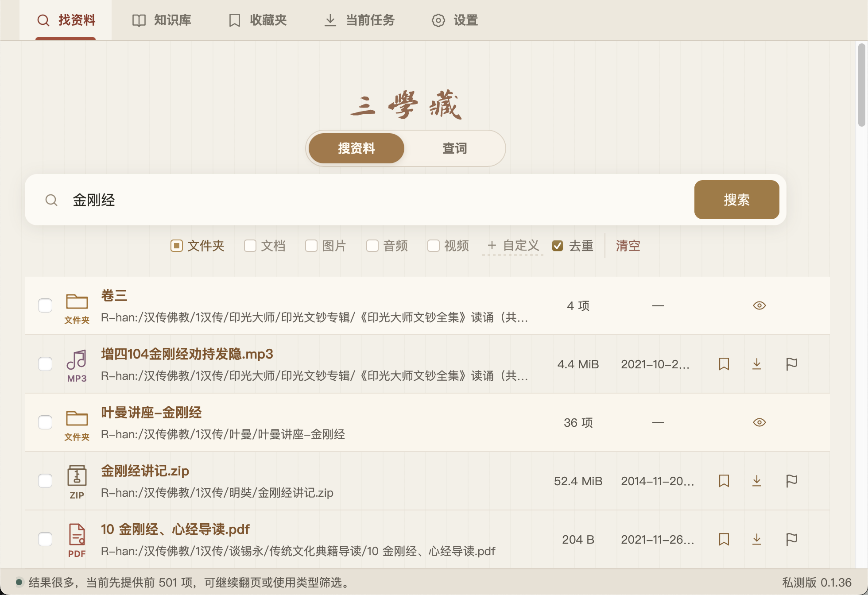Flag 金刚经讲记.zip

(791, 481)
